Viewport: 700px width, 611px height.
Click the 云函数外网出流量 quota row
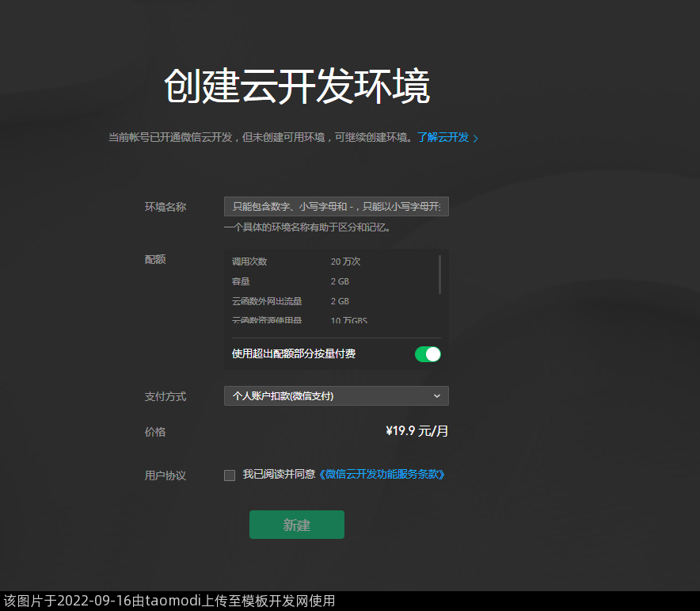coord(333,301)
